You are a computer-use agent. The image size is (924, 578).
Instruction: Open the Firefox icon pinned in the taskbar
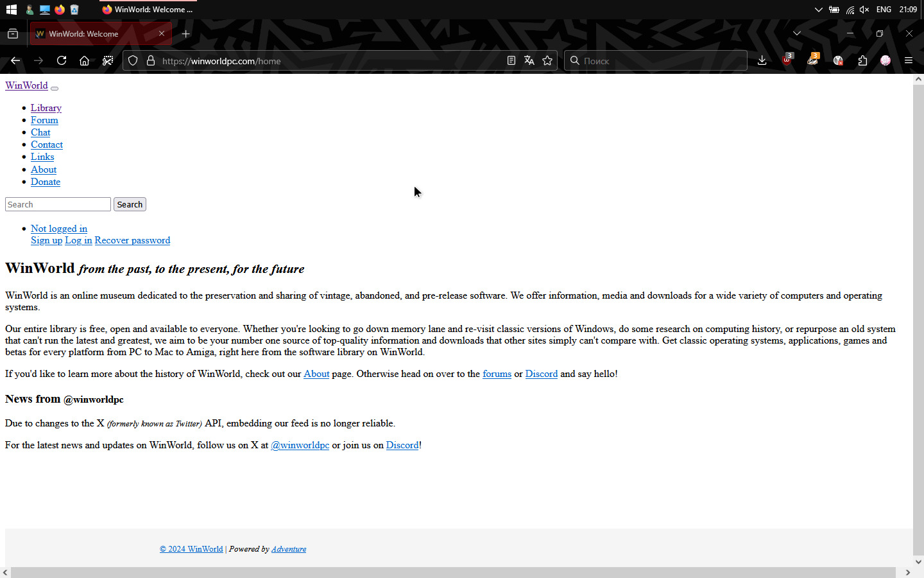pyautogui.click(x=60, y=10)
